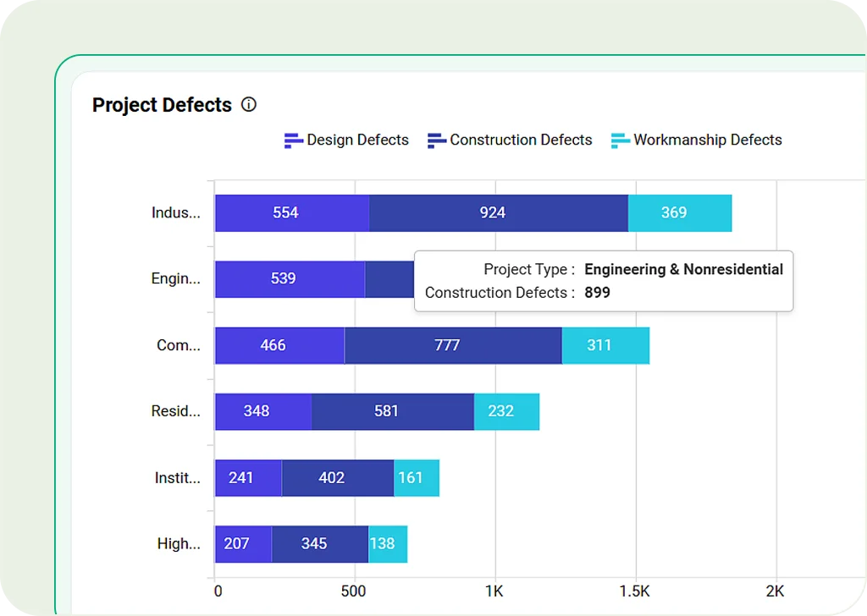
Task: Click Institutional workmanship defects bar 161
Action: coord(416,478)
